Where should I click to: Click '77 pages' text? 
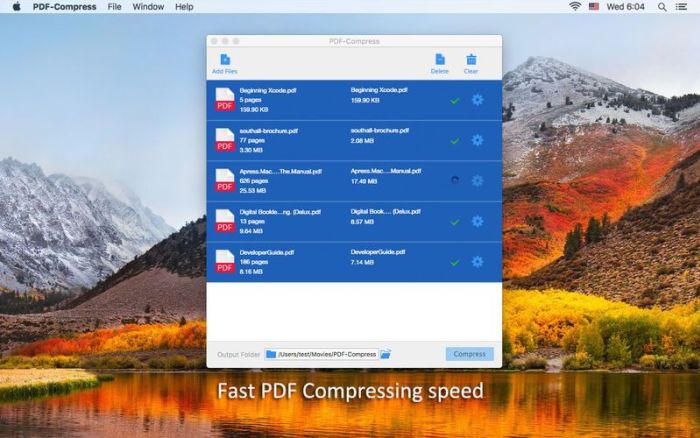tap(252, 140)
